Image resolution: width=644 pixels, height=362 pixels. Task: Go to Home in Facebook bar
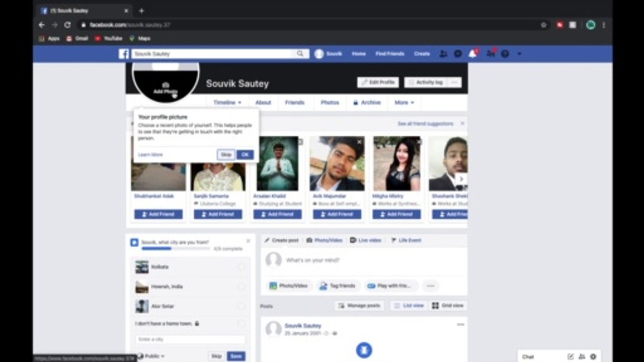[x=359, y=54]
